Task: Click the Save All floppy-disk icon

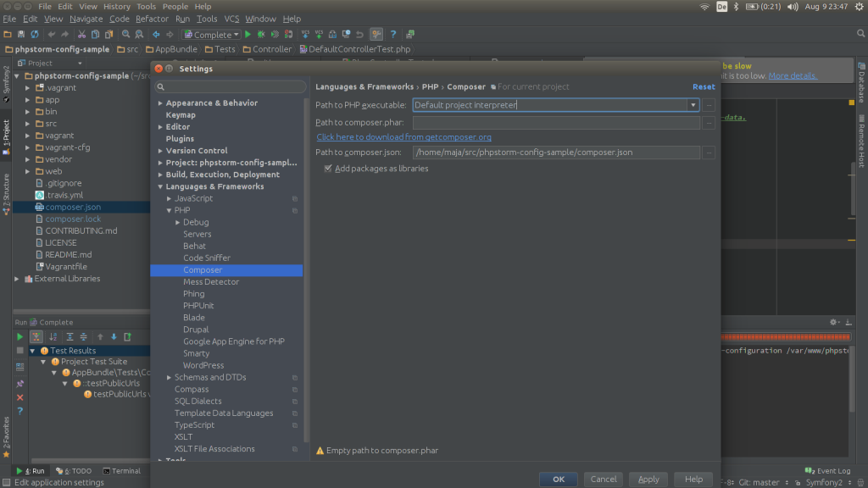Action: (x=21, y=34)
